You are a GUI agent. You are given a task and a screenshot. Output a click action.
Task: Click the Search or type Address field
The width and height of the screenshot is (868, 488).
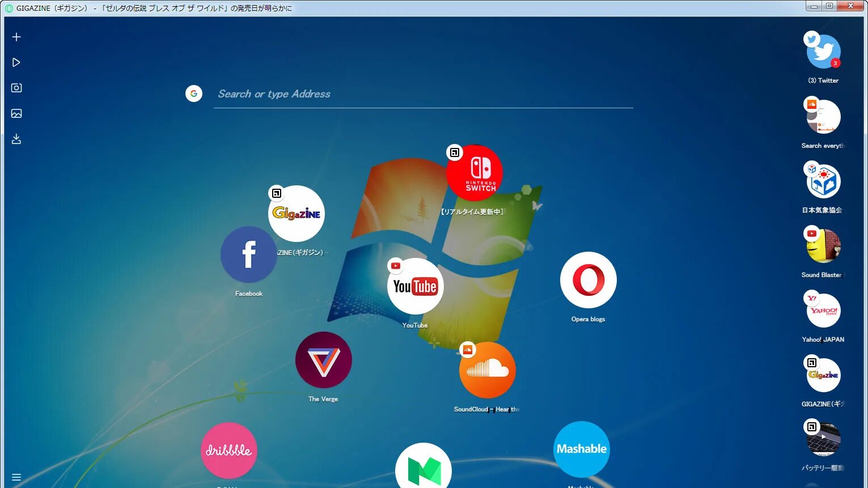pos(423,94)
